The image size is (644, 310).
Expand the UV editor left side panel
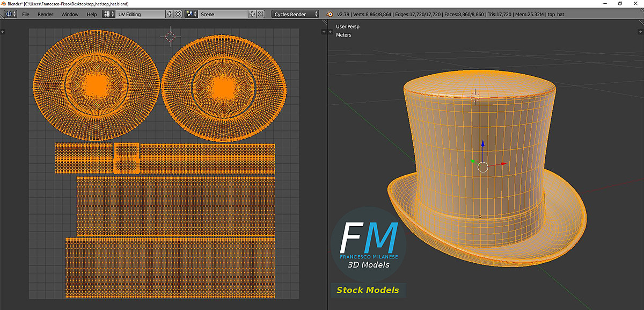tap(3, 32)
